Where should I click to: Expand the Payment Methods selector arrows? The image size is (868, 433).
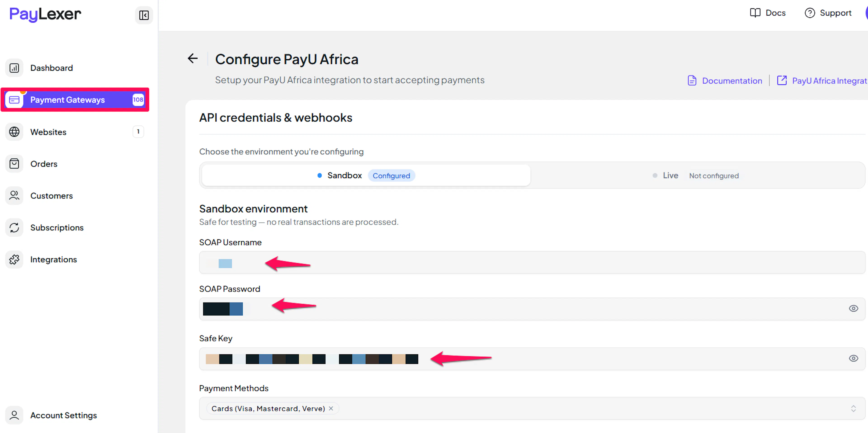[853, 409]
